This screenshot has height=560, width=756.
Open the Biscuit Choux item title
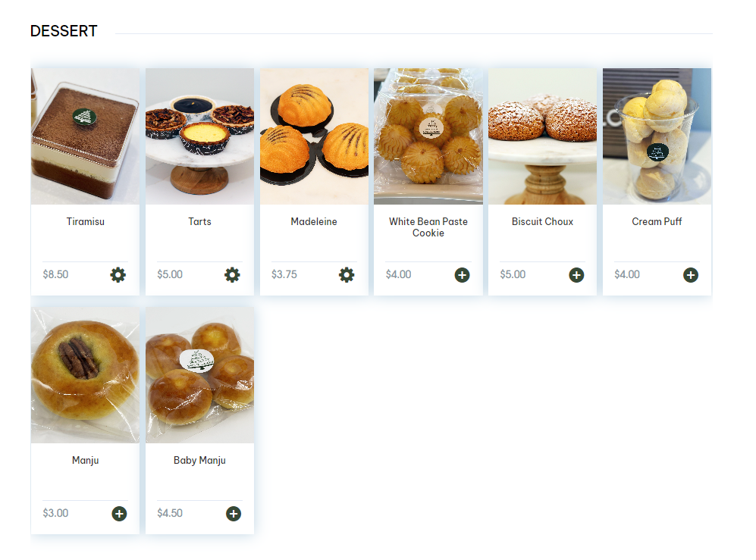tap(542, 222)
